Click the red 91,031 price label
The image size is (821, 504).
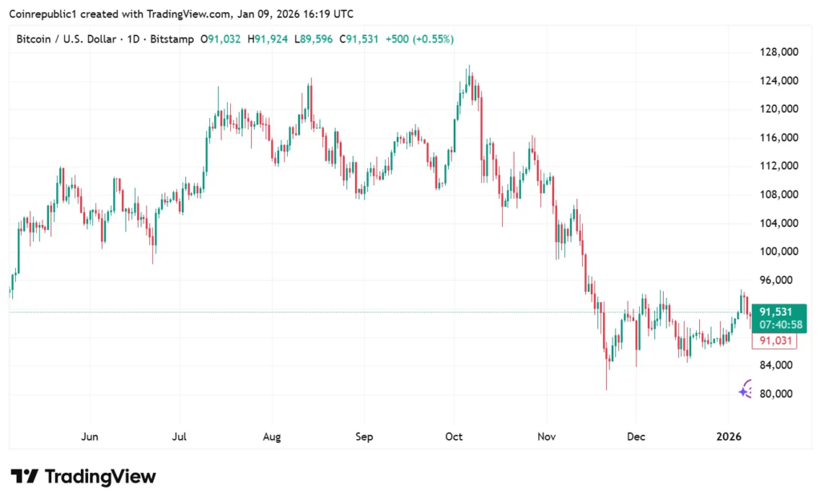coord(774,341)
